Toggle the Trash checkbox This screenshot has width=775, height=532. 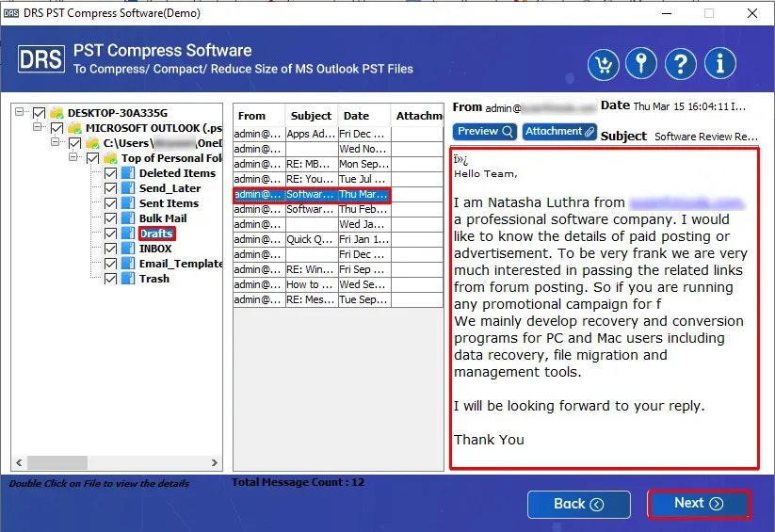click(111, 279)
